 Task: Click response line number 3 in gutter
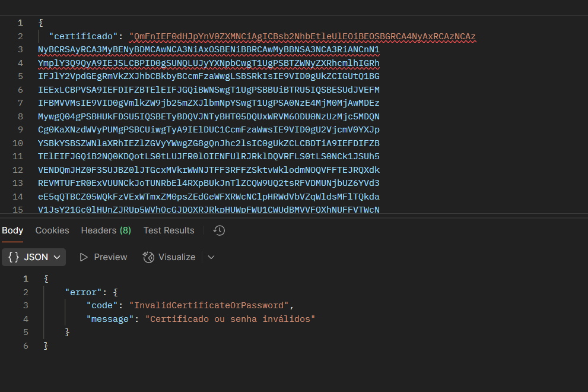(x=26, y=305)
